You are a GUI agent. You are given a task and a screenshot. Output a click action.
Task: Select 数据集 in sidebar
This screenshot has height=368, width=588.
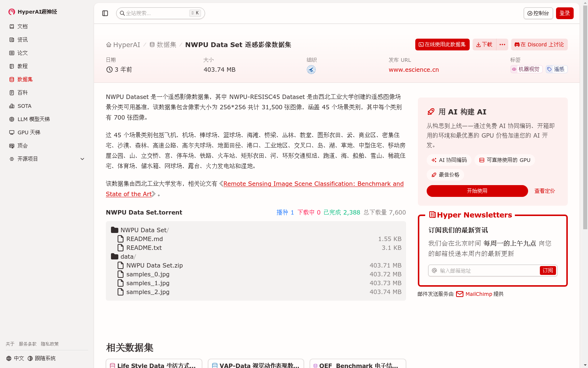pyautogui.click(x=47, y=79)
